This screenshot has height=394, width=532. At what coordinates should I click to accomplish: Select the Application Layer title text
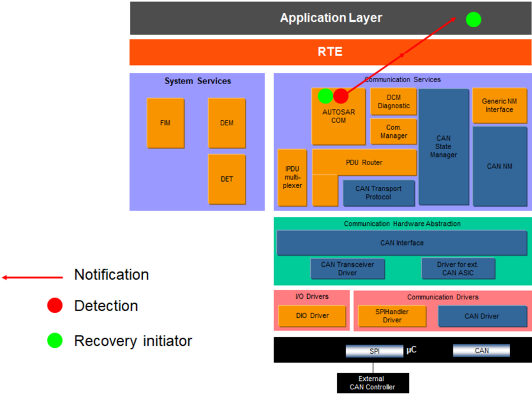click(x=331, y=18)
